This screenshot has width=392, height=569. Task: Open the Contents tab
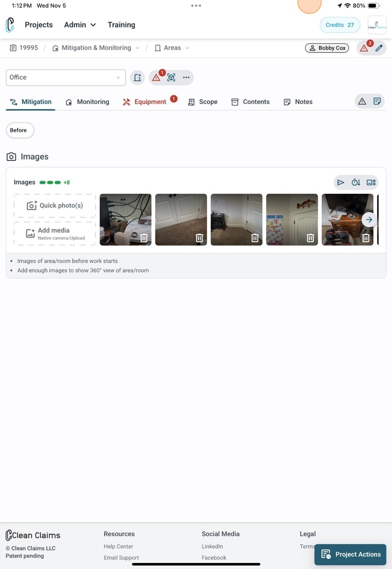click(250, 102)
